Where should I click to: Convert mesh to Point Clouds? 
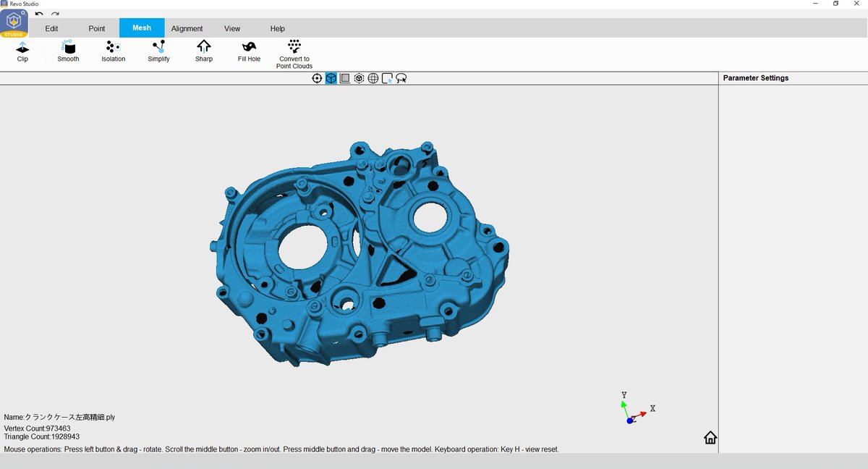294,54
